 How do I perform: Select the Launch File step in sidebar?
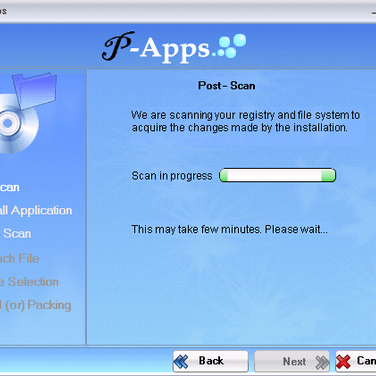[x=19, y=258]
